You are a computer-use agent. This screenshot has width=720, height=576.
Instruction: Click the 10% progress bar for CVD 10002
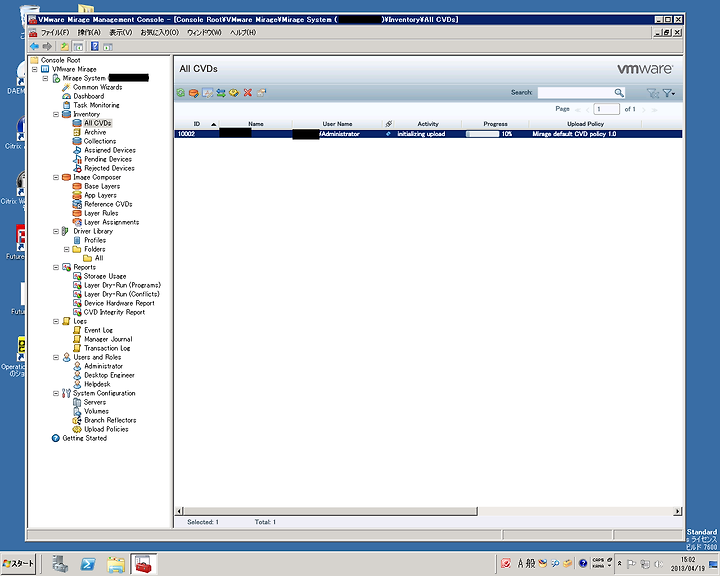point(482,134)
